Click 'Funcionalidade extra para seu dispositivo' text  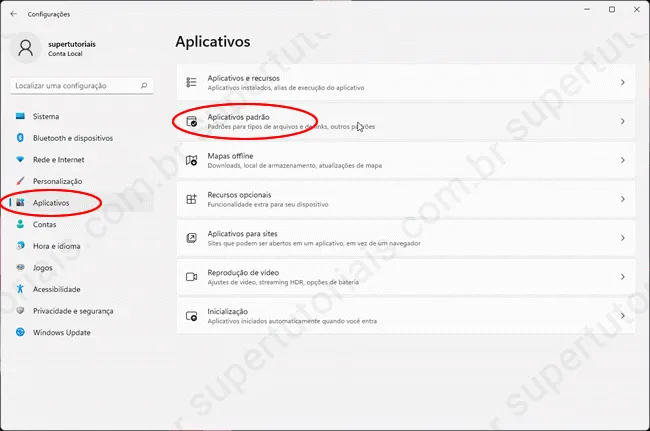point(268,205)
